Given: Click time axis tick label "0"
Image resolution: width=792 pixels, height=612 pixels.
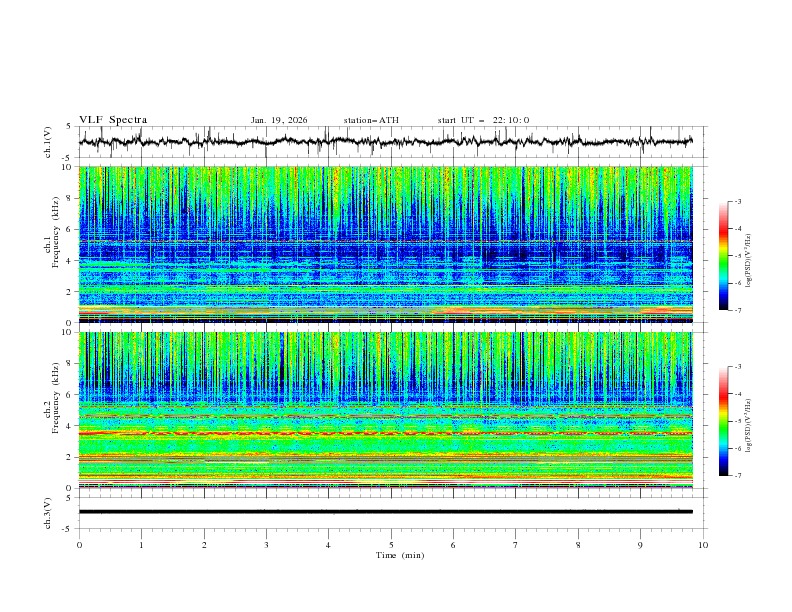Looking at the screenshot, I should click(79, 545).
